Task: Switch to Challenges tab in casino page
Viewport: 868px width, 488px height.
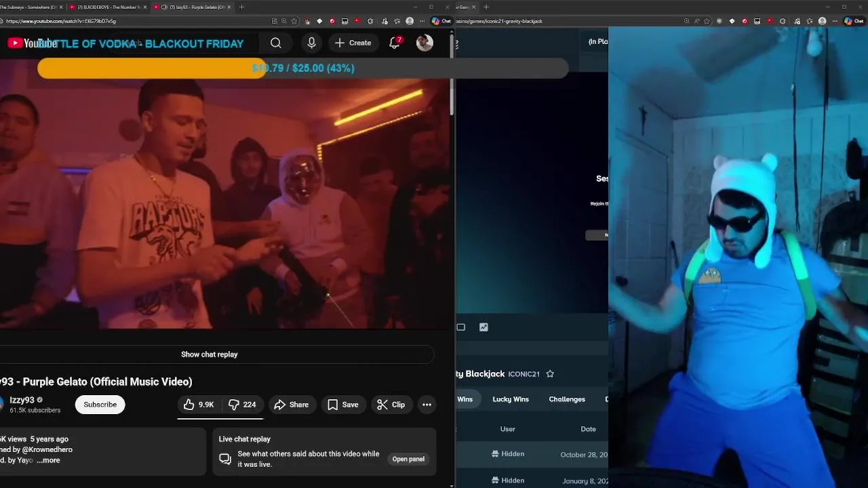Action: click(x=567, y=399)
